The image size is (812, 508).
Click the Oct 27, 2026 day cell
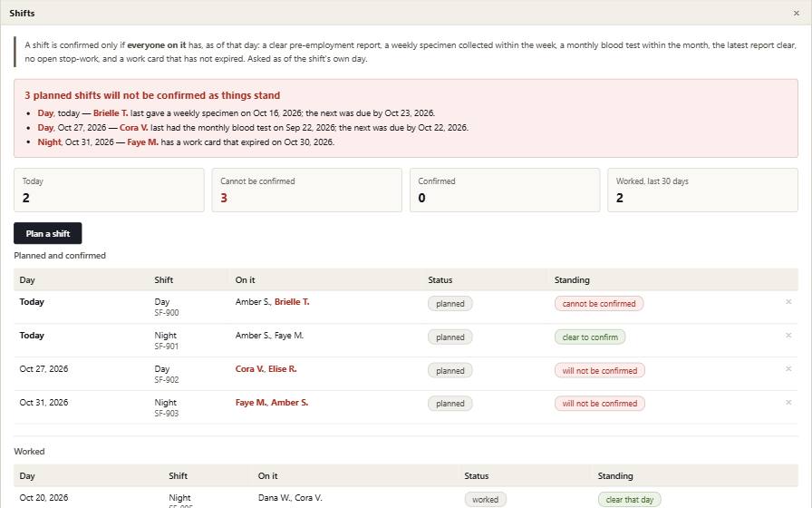pyautogui.click(x=43, y=369)
